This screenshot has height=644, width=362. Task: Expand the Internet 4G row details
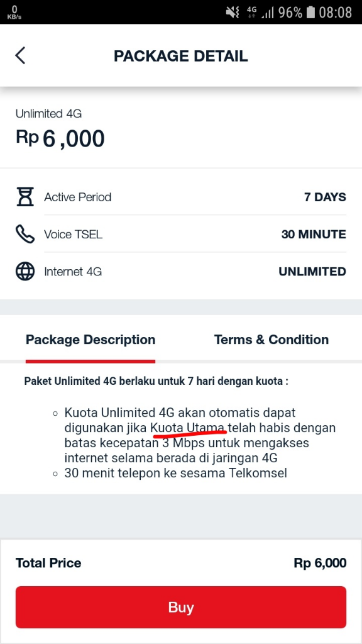(181, 272)
